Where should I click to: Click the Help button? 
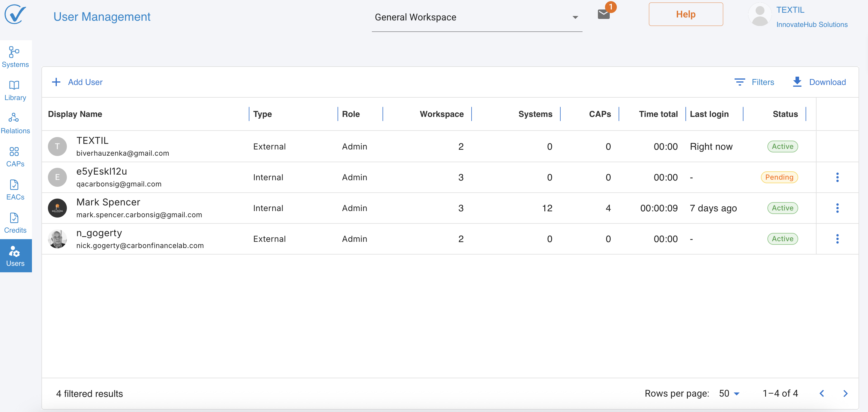[685, 14]
